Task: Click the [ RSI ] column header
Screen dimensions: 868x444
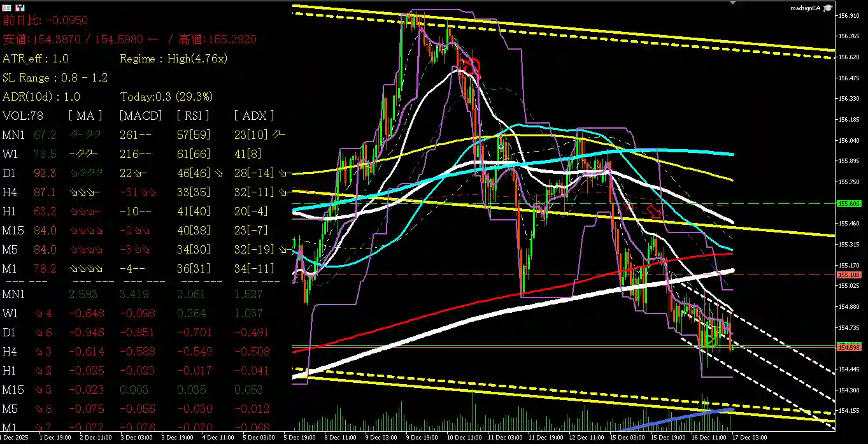Action: [192, 115]
